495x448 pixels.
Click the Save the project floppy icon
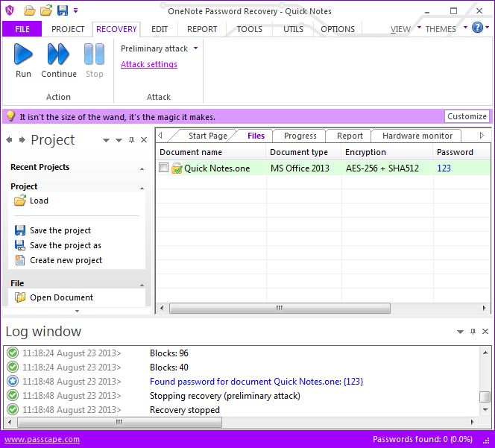point(20,230)
